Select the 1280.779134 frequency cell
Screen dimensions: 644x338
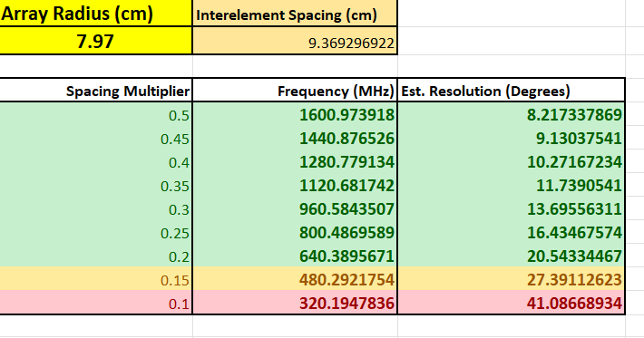coord(295,161)
